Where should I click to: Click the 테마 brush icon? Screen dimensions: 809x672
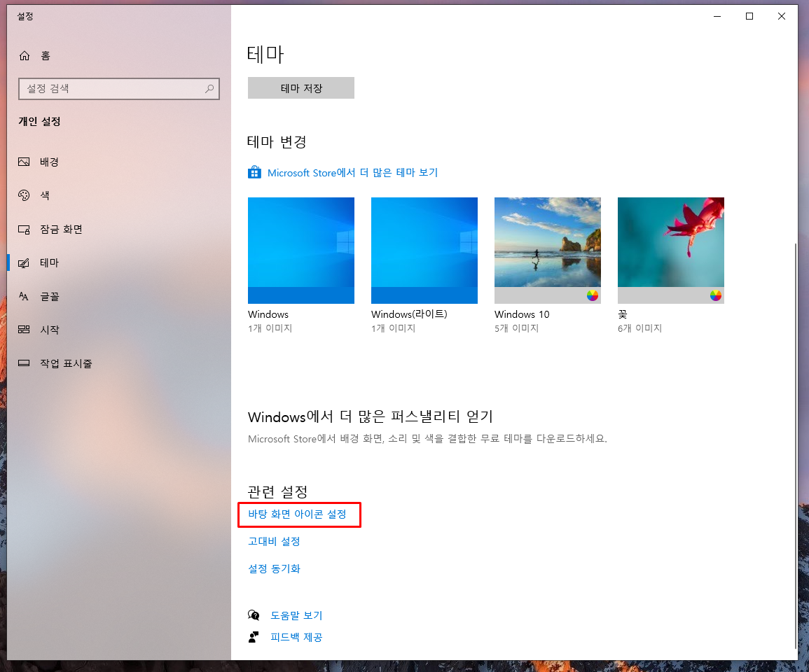tap(24, 263)
